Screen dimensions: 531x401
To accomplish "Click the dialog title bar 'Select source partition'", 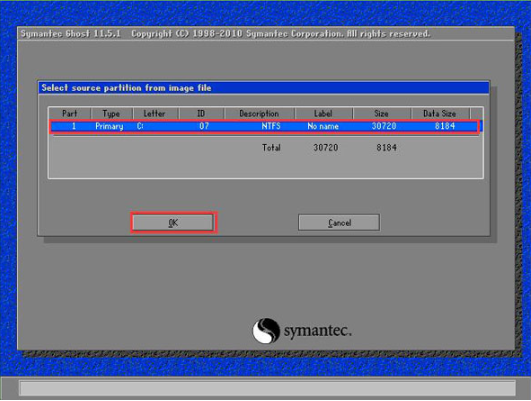I will click(x=264, y=88).
